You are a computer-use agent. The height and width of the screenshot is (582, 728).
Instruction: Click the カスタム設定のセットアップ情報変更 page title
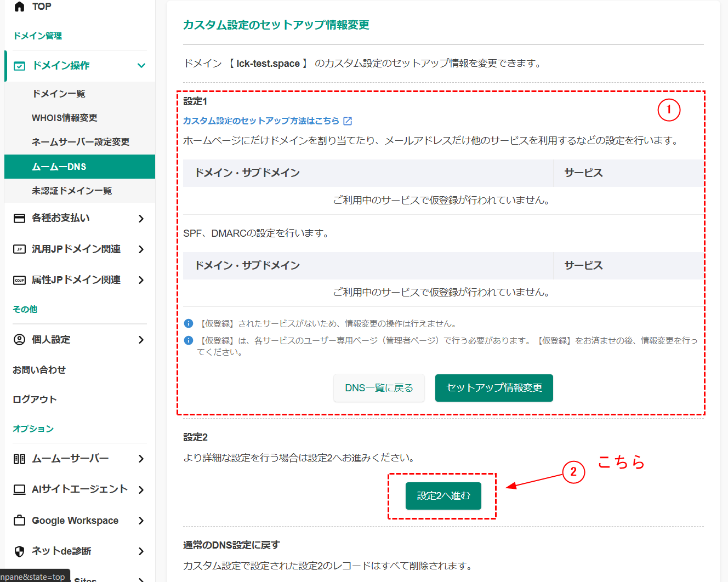tap(276, 25)
